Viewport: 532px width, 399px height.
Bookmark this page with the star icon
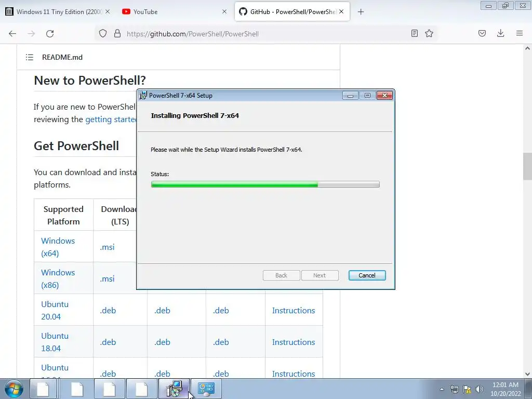(429, 33)
